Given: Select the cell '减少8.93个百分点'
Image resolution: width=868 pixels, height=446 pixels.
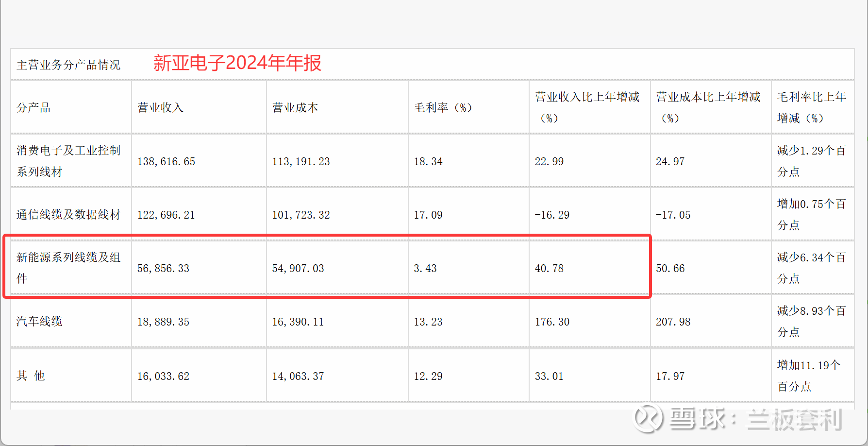Looking at the screenshot, I should [x=812, y=321].
